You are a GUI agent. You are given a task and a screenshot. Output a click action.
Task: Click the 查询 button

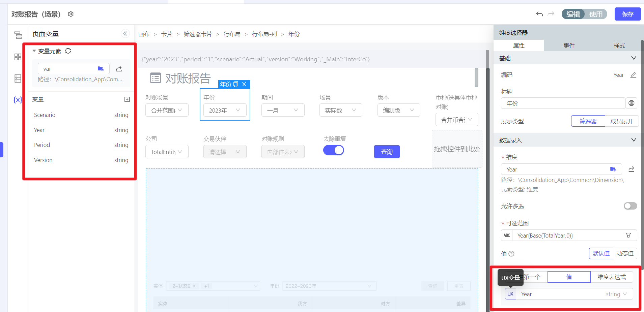pos(387,152)
